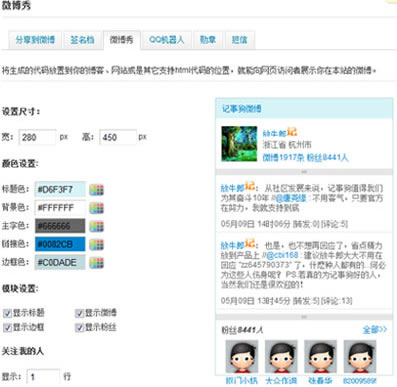Open color picker for 主字色 #666666
The image size is (397, 387).
click(97, 226)
